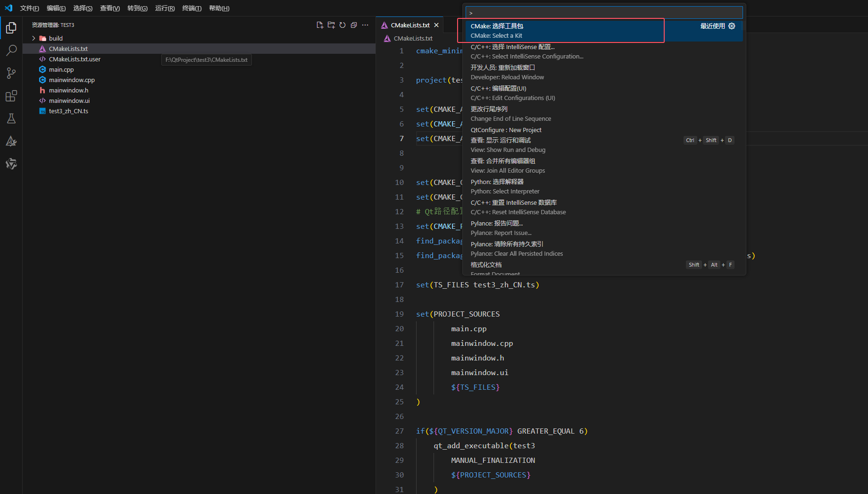This screenshot has height=494, width=868.
Task: Run QtConfigure : New Project command
Action: coord(604,130)
